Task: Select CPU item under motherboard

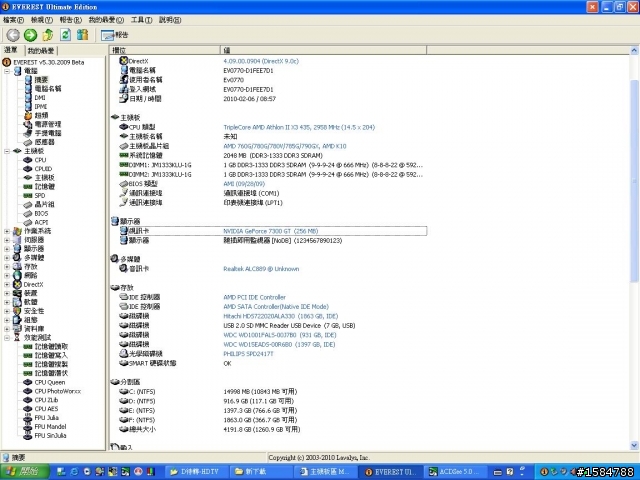Action: (x=40, y=160)
